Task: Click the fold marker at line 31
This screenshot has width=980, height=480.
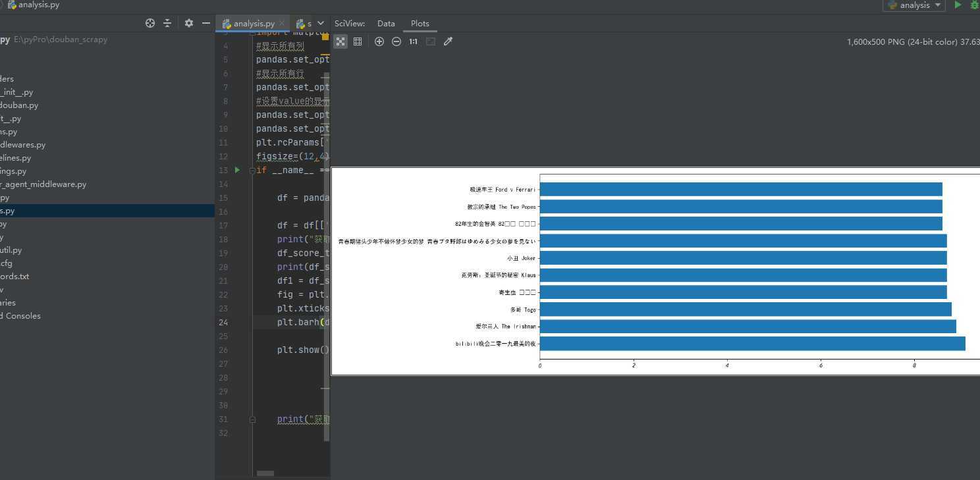Action: [252, 419]
